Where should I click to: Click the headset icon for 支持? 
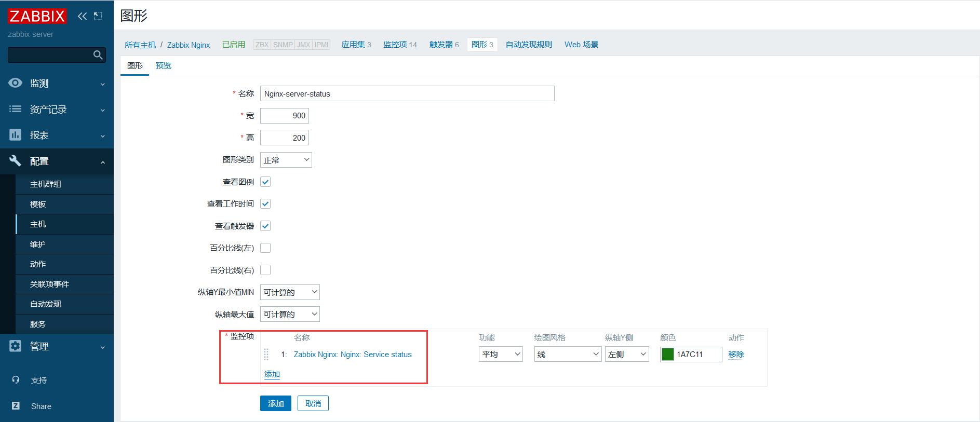click(16, 380)
